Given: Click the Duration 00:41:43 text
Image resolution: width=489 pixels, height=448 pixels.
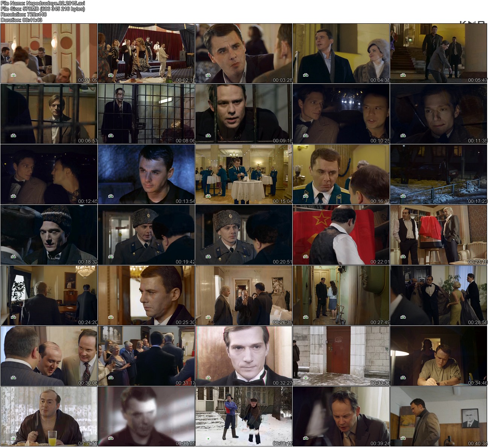Looking at the screenshot, I should coord(21,20).
